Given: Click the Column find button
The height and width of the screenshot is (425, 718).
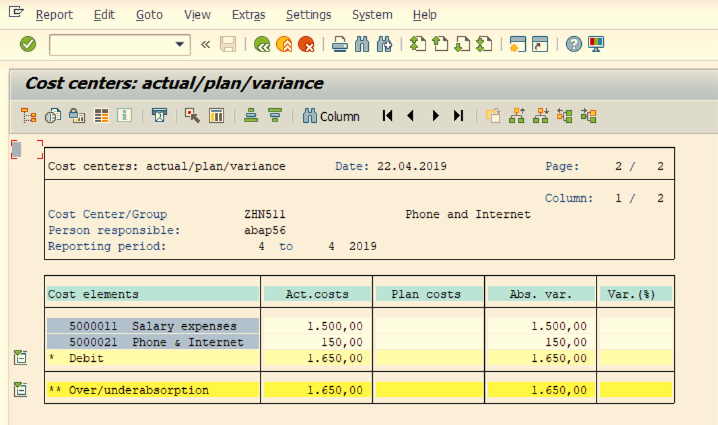Looking at the screenshot, I should click(331, 116).
